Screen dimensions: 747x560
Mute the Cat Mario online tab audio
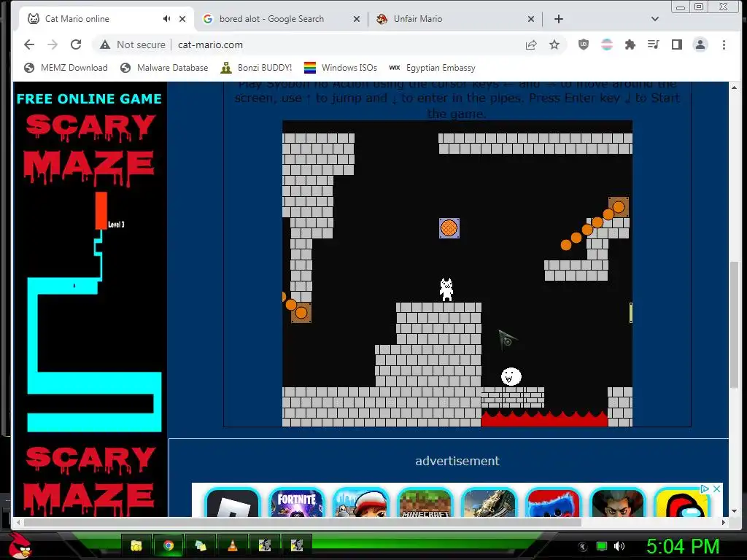tap(166, 18)
